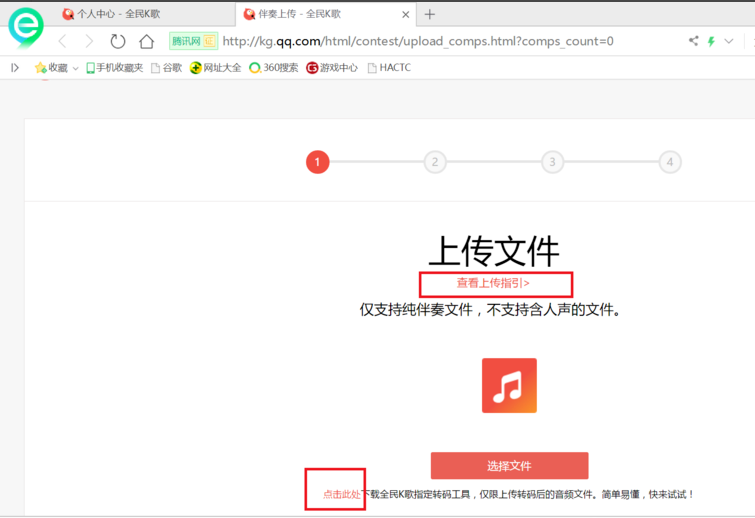Reload the current page
The width and height of the screenshot is (755, 518).
pos(117,41)
